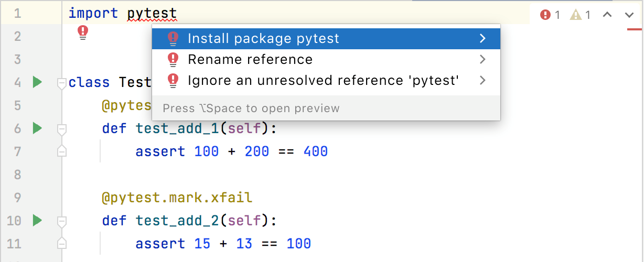644x262 pixels.
Task: Expand submenu arrow for Install package pytest
Action: tap(482, 38)
